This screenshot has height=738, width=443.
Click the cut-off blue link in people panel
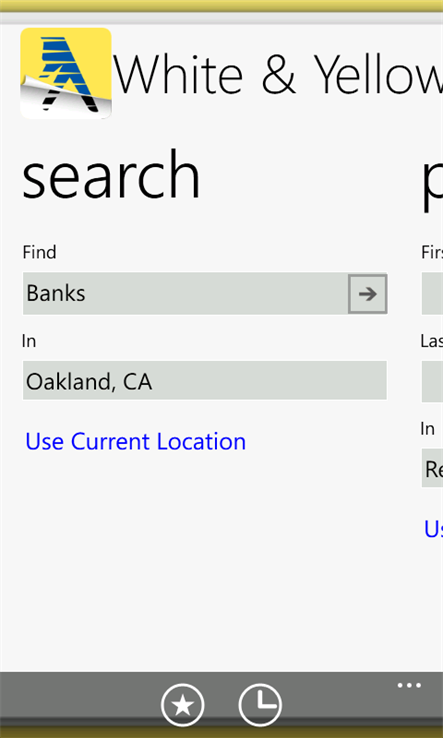434,529
